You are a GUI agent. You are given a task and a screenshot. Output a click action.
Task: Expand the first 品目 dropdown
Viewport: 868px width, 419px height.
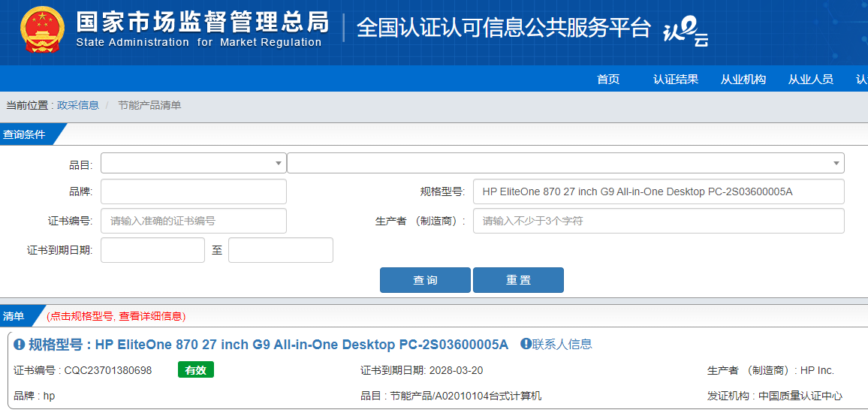[x=194, y=163]
